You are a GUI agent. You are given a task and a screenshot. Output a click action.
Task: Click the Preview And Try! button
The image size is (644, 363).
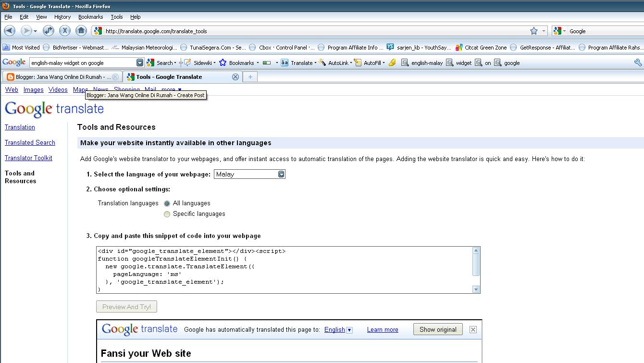click(x=126, y=307)
